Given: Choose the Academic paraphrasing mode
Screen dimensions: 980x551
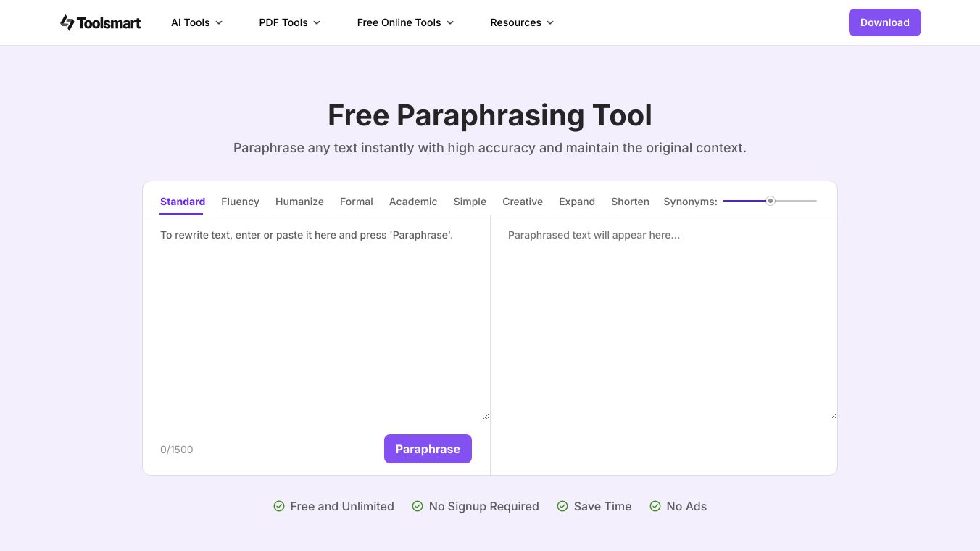Looking at the screenshot, I should [413, 202].
